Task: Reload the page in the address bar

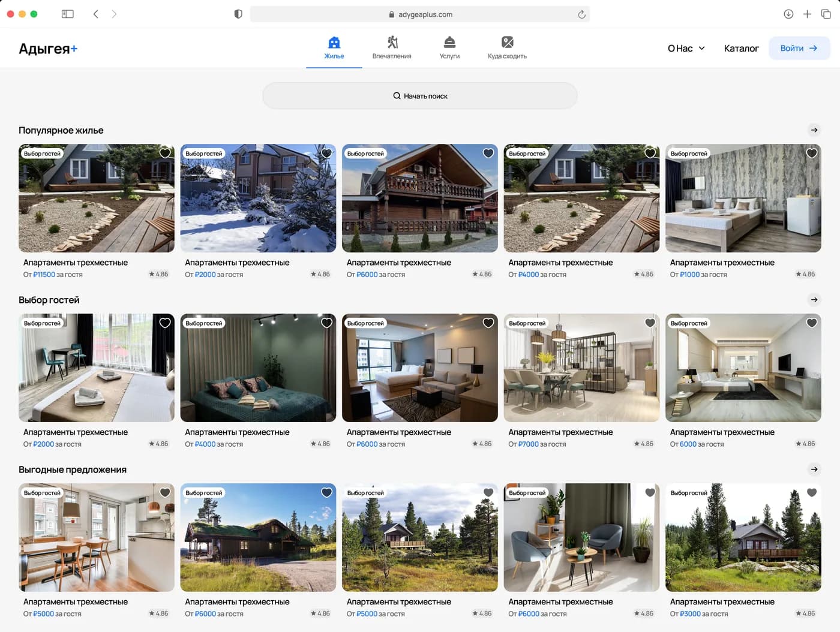Action: point(581,14)
